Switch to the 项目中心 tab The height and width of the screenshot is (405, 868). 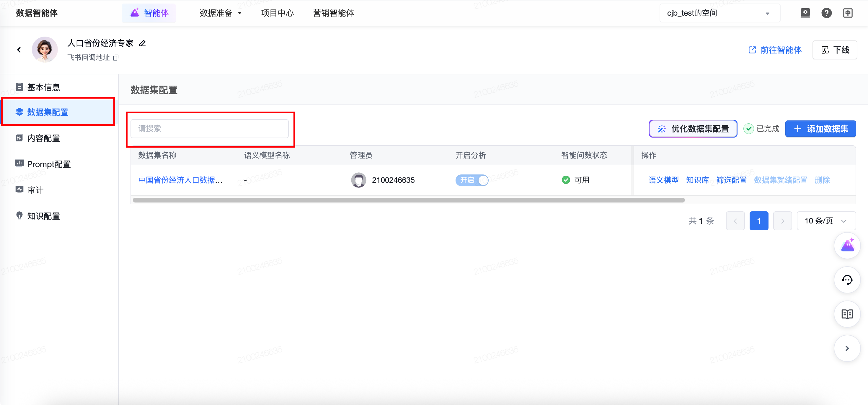click(277, 13)
